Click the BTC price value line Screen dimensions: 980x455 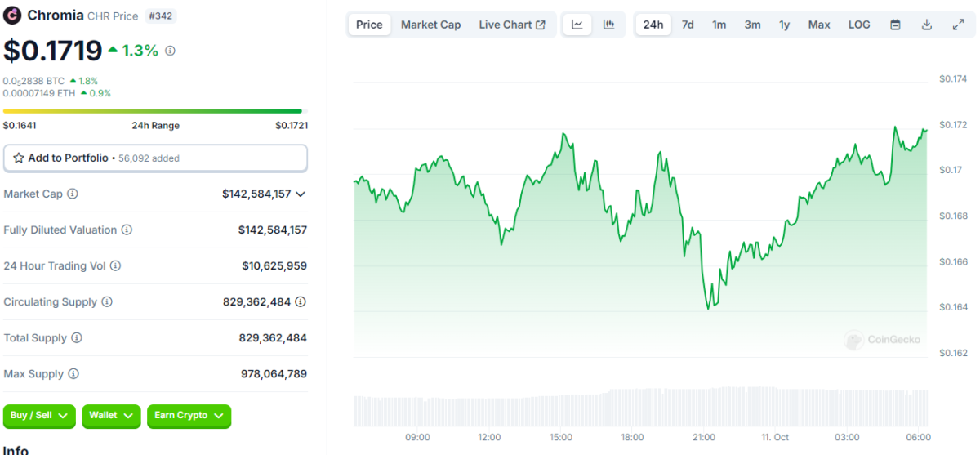[x=34, y=81]
